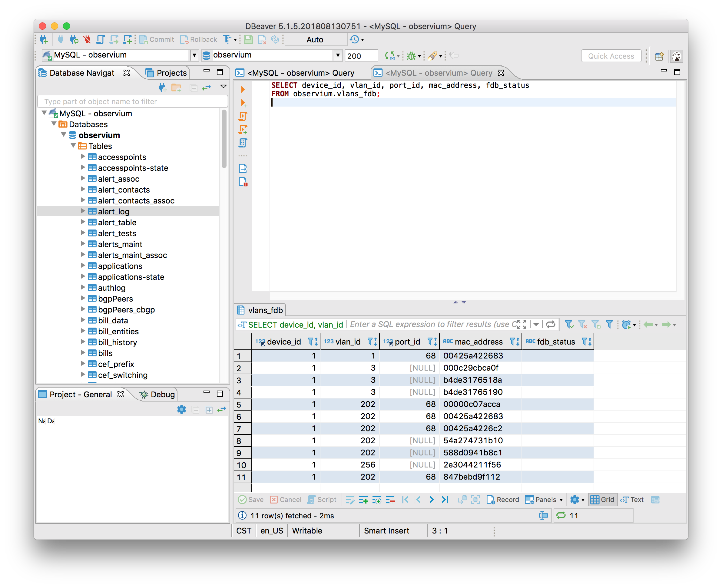Image resolution: width=722 pixels, height=588 pixels.
Task: Click the Remove all filters icon
Action: (x=582, y=325)
